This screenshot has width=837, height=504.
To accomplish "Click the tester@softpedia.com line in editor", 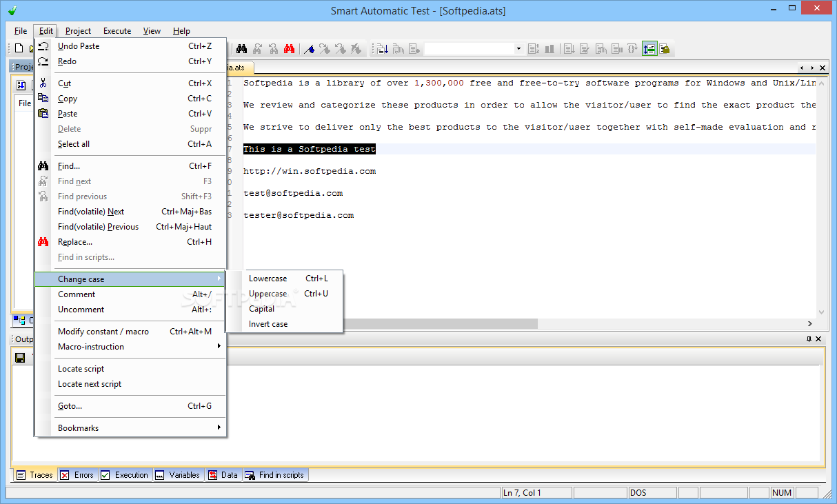I will click(299, 215).
